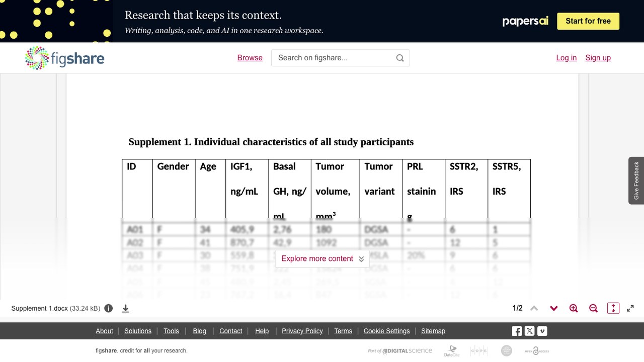Click the search magnifier icon

pos(400,58)
